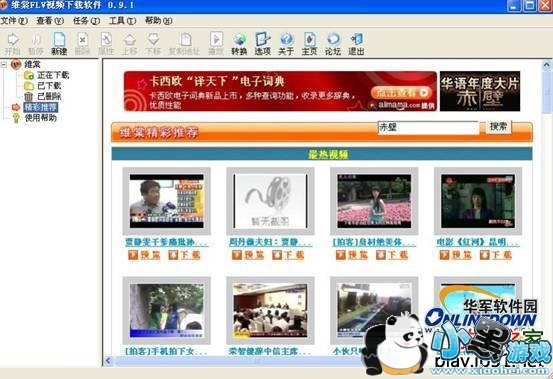
Task: Open the 电影《红河》 video thumbnail
Action: (x=478, y=201)
